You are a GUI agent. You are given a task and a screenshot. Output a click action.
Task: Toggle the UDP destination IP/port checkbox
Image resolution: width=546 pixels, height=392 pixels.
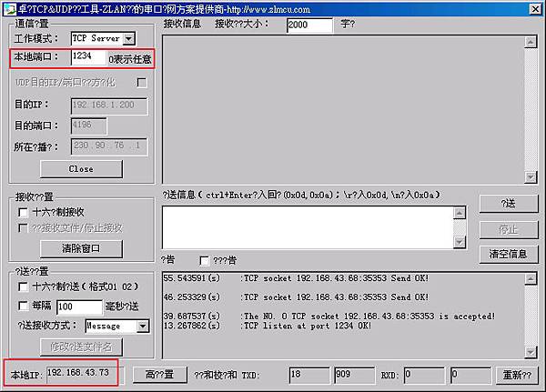[x=142, y=83]
